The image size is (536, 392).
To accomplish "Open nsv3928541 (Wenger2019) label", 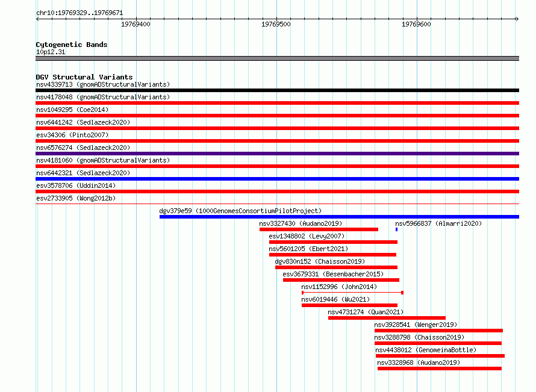I will (416, 325).
